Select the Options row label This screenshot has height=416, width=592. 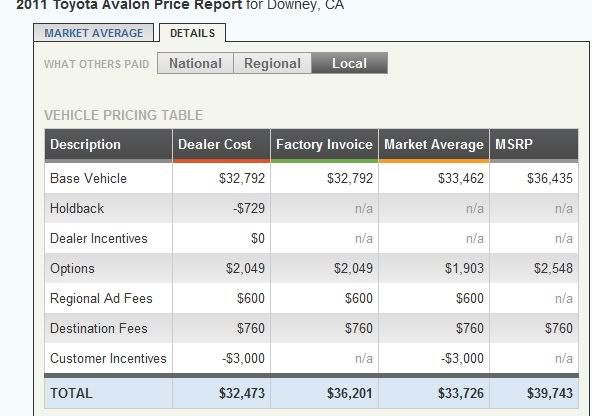click(72, 268)
